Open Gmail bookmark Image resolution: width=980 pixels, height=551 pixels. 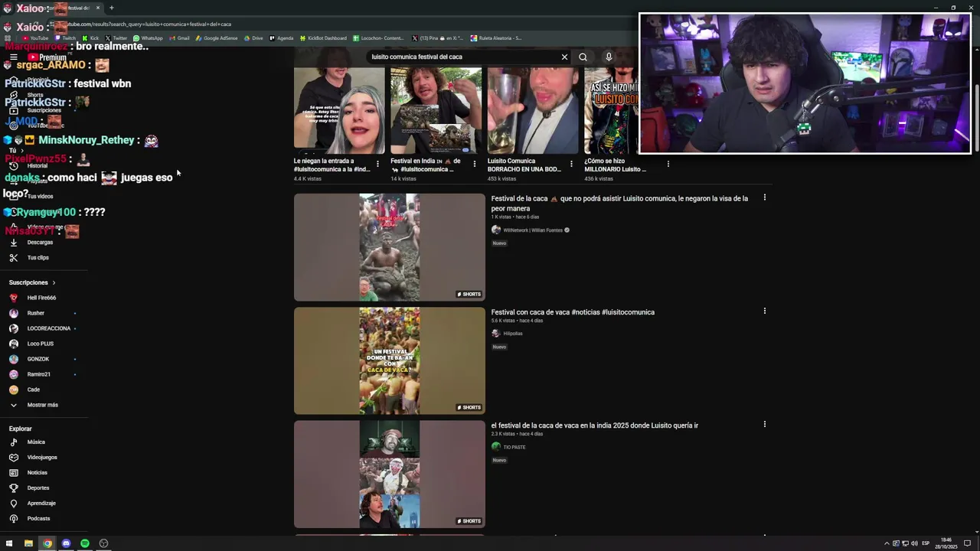coord(179,38)
